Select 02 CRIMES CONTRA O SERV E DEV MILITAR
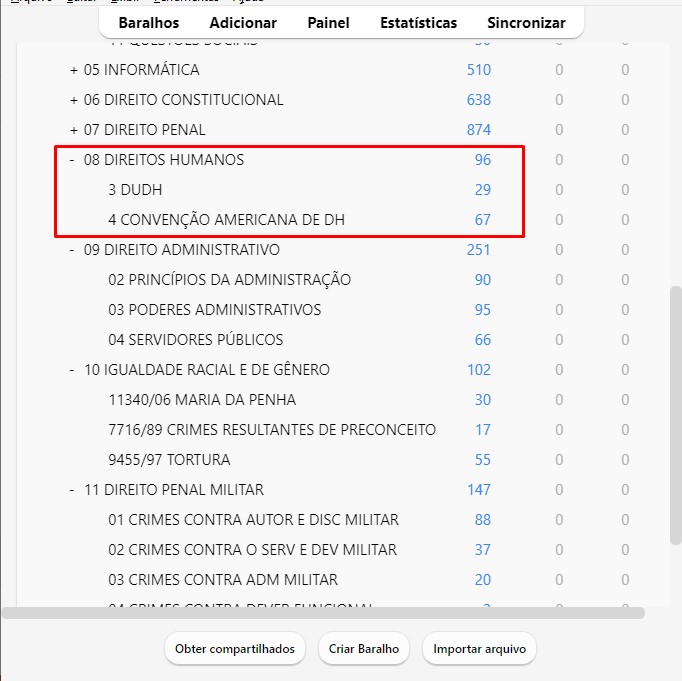The image size is (682, 681). (x=252, y=550)
